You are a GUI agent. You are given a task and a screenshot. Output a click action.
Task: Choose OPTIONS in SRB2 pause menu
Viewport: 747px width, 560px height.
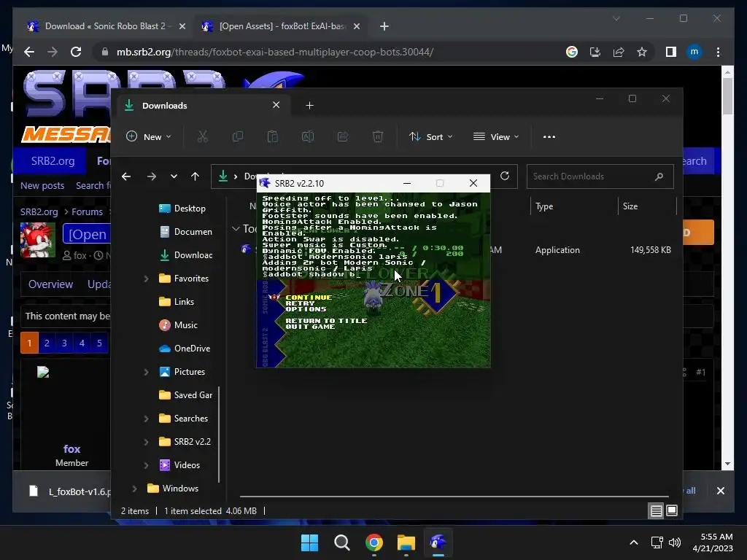(306, 309)
